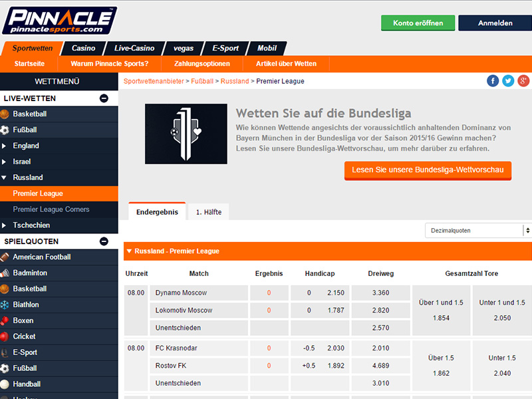Pick draw odds 3.010
This screenshot has width=532, height=399.
coord(380,384)
